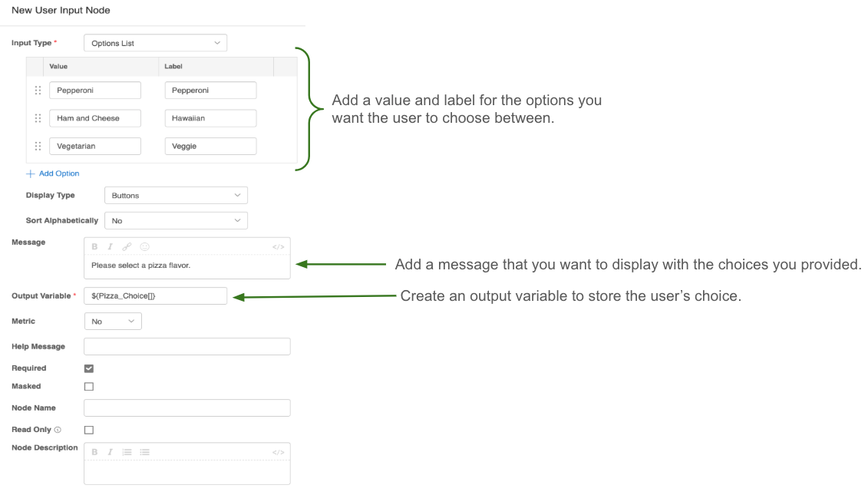Apply bulleted list in Node Description
Viewport: 868px width, 495px height.
pyautogui.click(x=144, y=453)
